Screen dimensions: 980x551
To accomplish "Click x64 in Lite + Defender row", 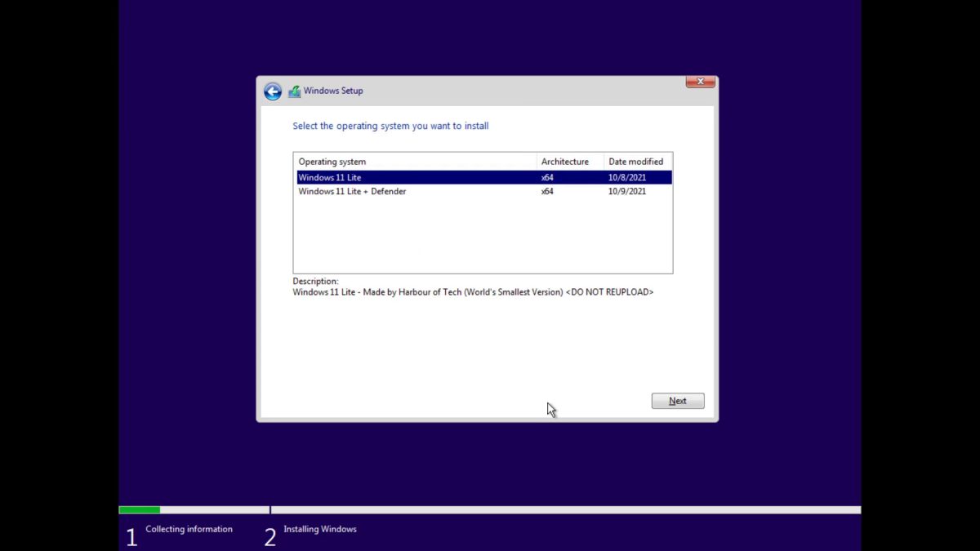I will coord(547,192).
